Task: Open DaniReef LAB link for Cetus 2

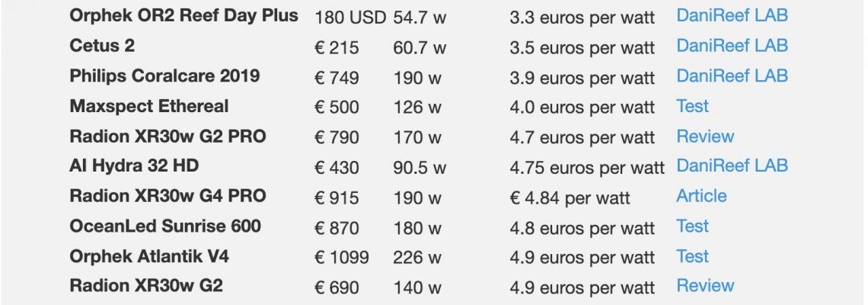Action: click(732, 46)
